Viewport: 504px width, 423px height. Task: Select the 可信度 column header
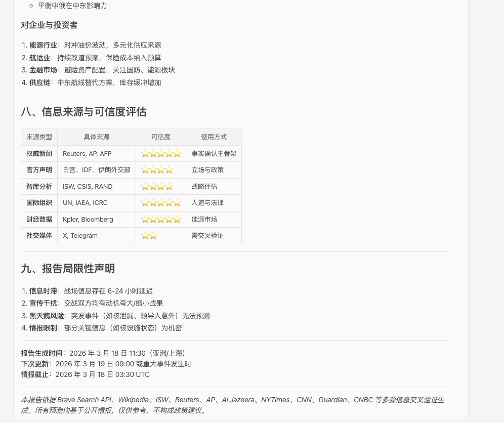[x=161, y=137]
